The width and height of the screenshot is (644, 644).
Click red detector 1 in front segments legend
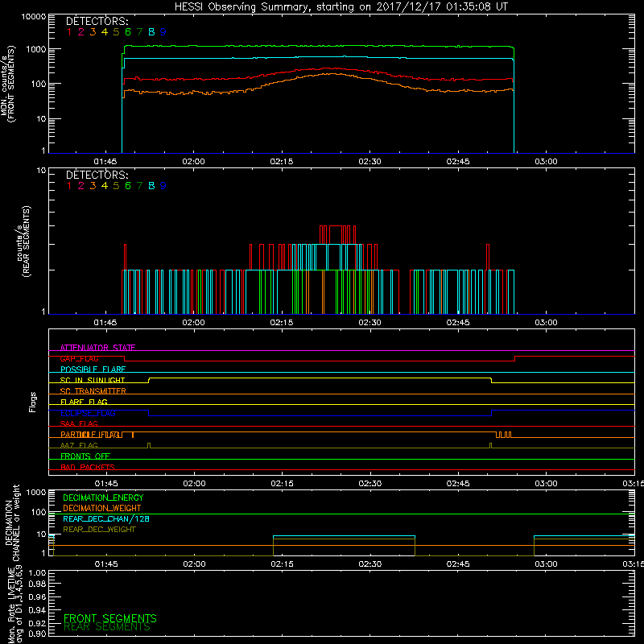tap(69, 32)
